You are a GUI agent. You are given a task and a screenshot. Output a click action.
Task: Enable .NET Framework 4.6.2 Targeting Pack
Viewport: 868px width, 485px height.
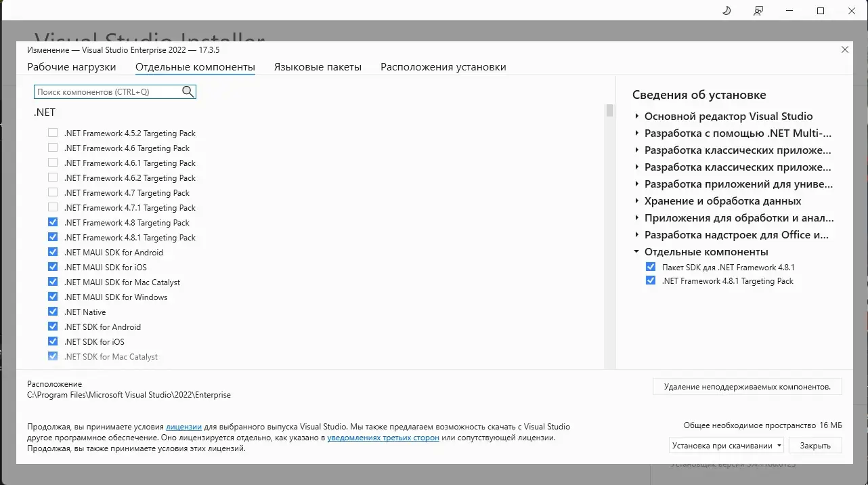[x=53, y=177]
